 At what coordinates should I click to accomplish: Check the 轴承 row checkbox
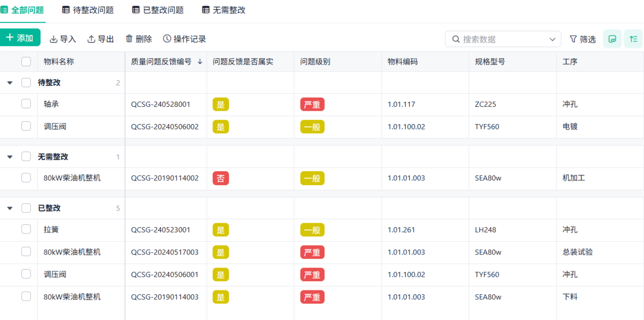26,104
